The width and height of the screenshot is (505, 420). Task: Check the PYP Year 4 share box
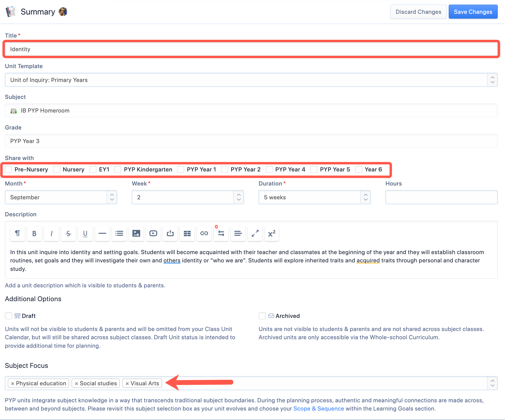[x=269, y=170]
